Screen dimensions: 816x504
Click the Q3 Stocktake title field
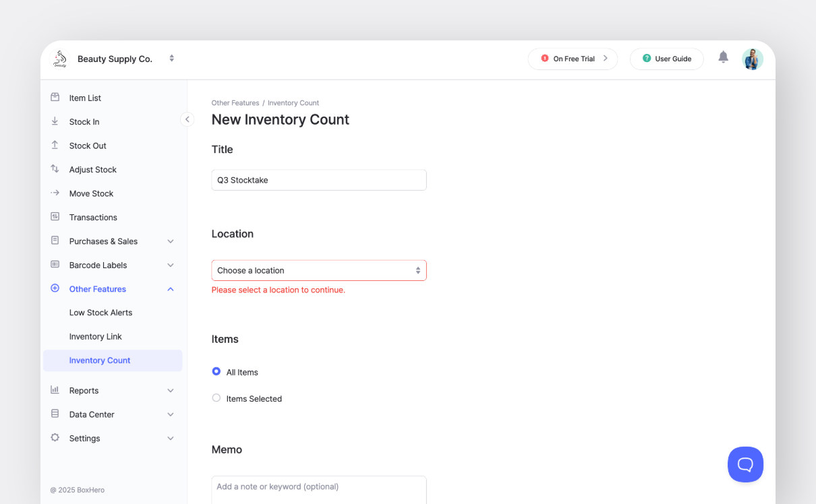coord(318,180)
